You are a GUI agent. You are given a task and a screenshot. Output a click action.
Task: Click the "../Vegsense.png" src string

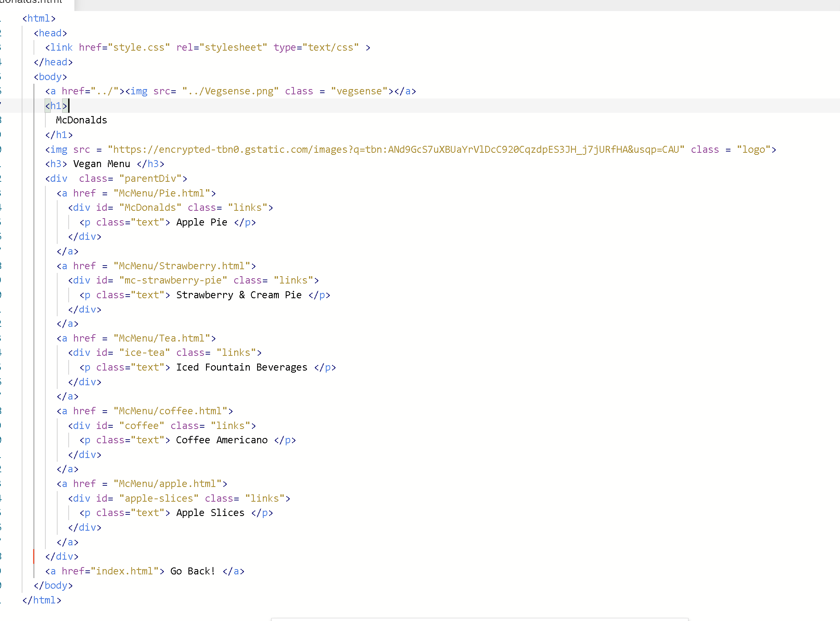tap(231, 91)
